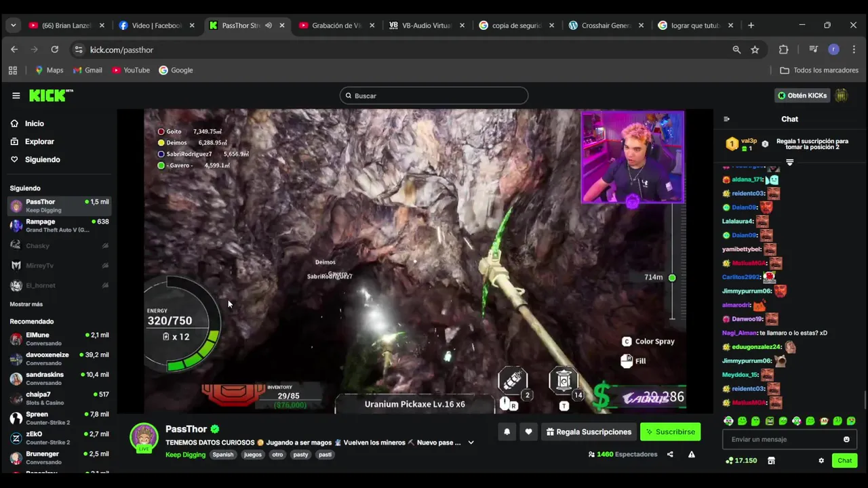
Task: Open the Chrome three-dot menu
Action: tap(853, 49)
